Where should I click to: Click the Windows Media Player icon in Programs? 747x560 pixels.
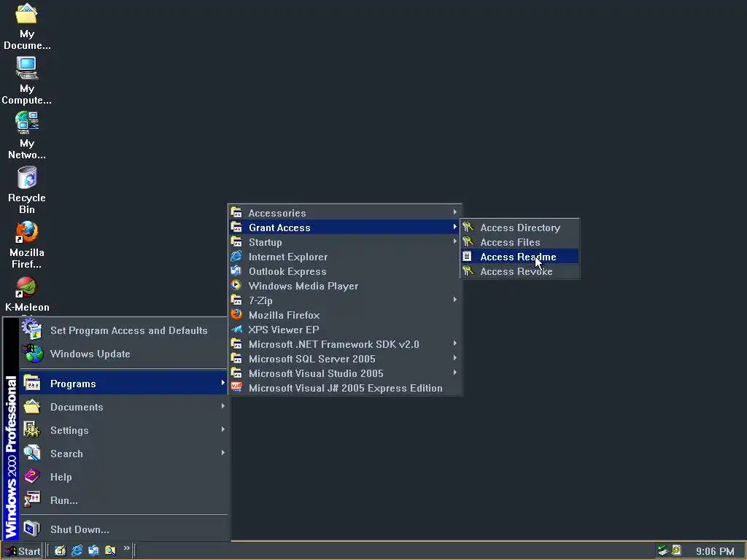[236, 286]
